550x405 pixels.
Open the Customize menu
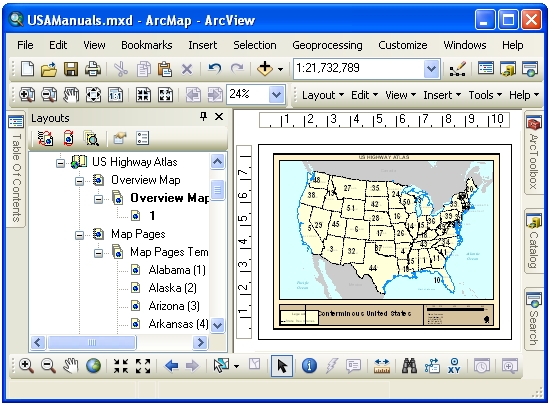[x=403, y=45]
